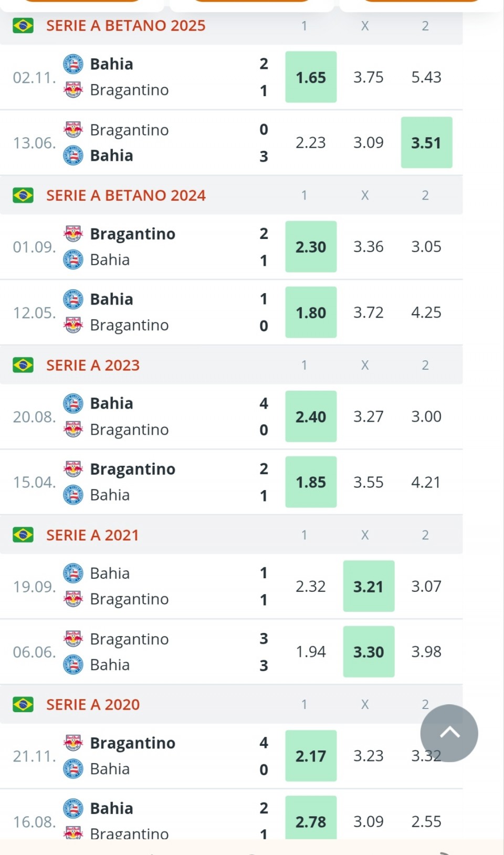Click Bragantino crest in 13.06. match
The width and height of the screenshot is (504, 855).
(73, 130)
